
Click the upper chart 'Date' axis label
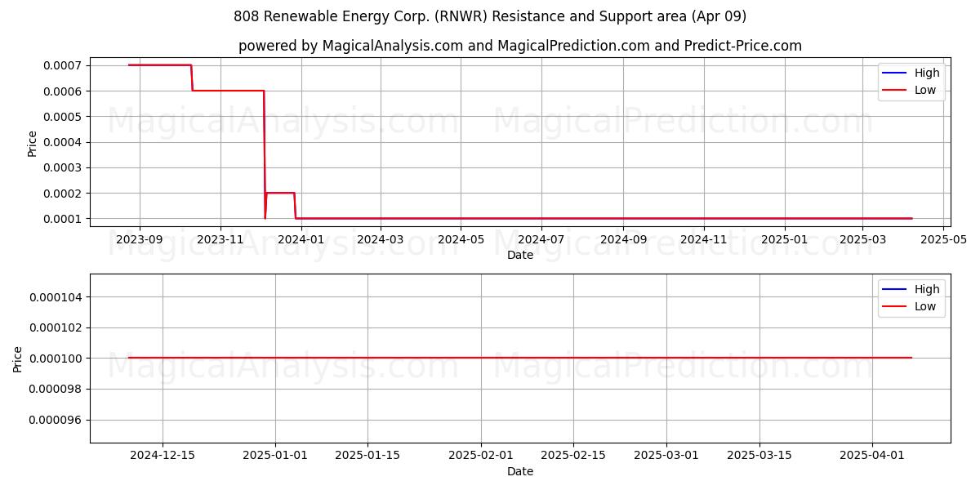coord(520,255)
